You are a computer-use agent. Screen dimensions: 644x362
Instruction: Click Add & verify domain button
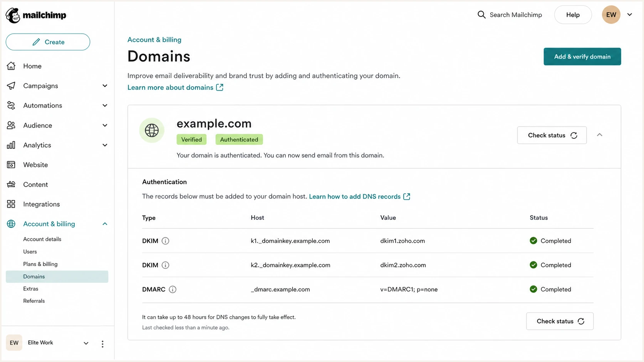582,57
